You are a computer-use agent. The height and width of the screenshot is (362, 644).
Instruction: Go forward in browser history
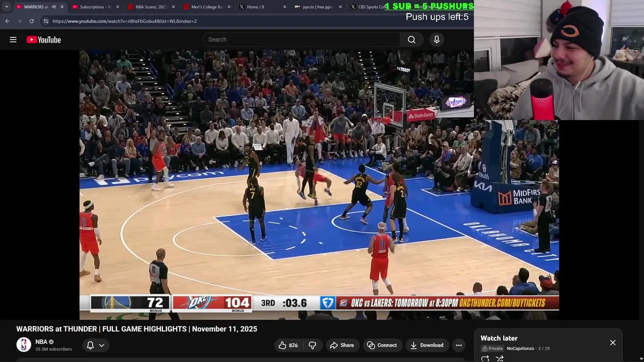[x=19, y=21]
